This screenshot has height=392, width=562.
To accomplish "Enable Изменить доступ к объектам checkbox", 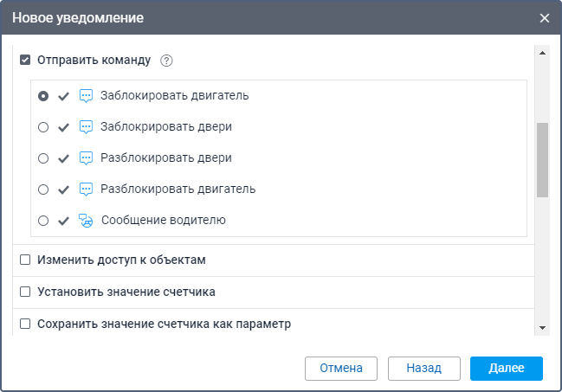I will pyautogui.click(x=25, y=260).
